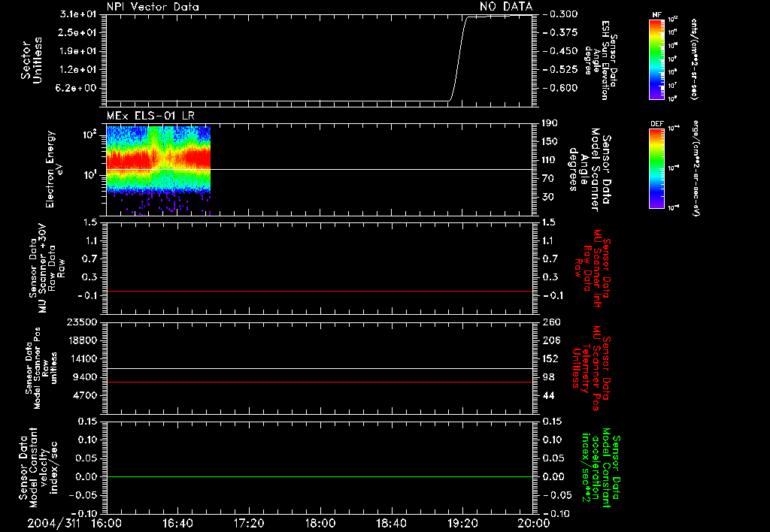Click the "19:20" time tick label
Image resolution: width=770 pixels, height=532 pixels.
(x=462, y=523)
